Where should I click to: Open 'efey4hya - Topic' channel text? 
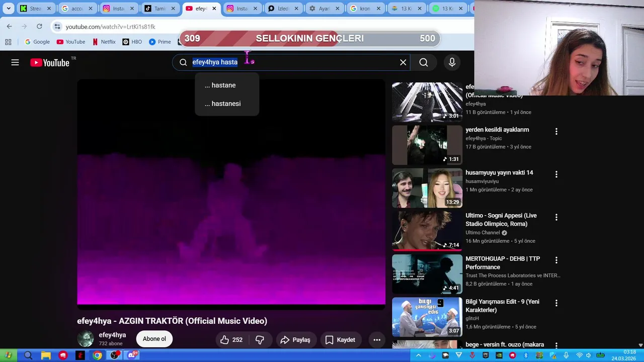[x=484, y=138]
